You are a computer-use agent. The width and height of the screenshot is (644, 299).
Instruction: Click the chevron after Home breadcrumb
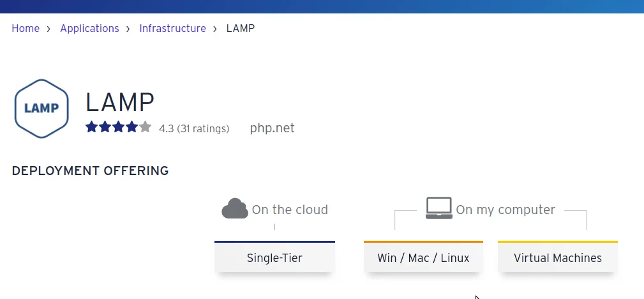coord(49,29)
